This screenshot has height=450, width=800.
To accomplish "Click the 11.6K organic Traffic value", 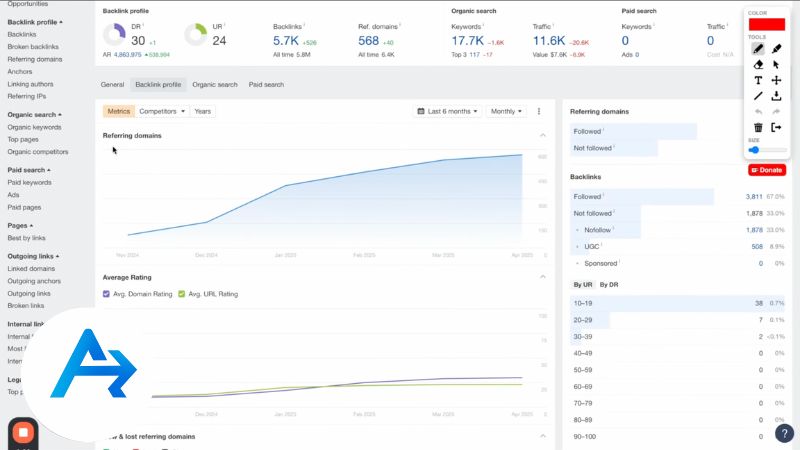I will pyautogui.click(x=549, y=41).
